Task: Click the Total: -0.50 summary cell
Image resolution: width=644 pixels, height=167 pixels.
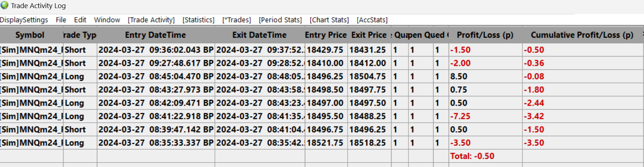Action: [472, 156]
